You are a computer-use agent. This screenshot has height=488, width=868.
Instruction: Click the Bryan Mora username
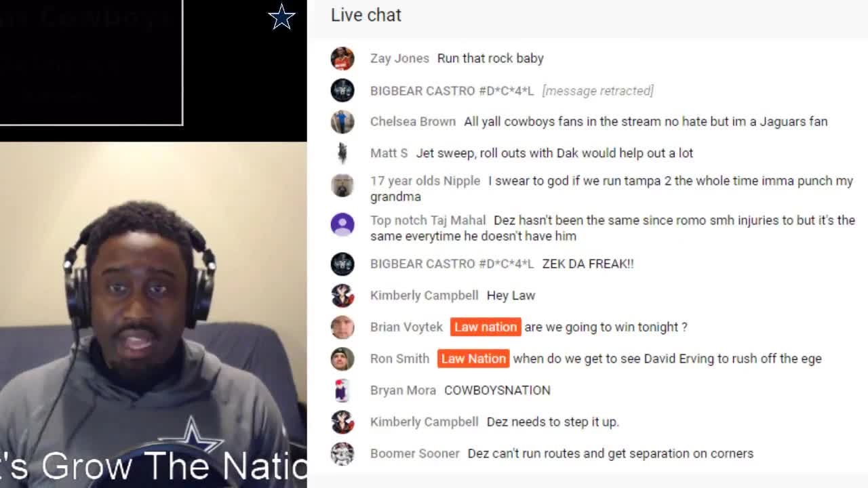(403, 390)
